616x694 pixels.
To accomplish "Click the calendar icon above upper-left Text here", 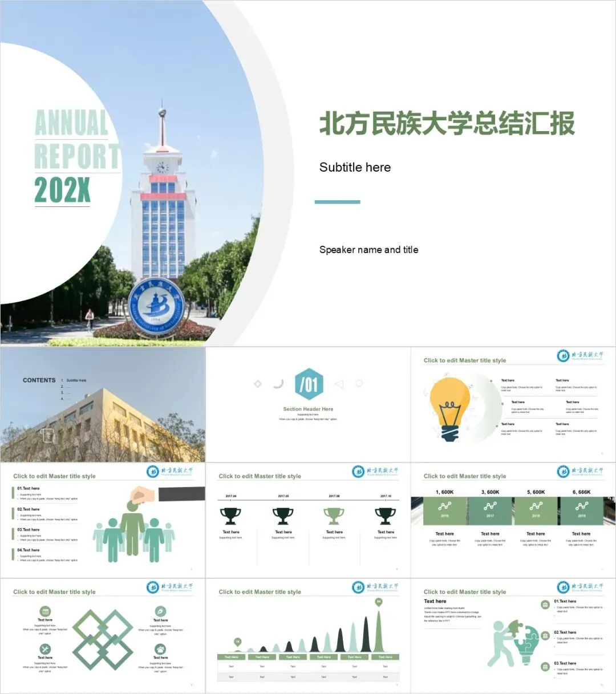I will 45,611.
